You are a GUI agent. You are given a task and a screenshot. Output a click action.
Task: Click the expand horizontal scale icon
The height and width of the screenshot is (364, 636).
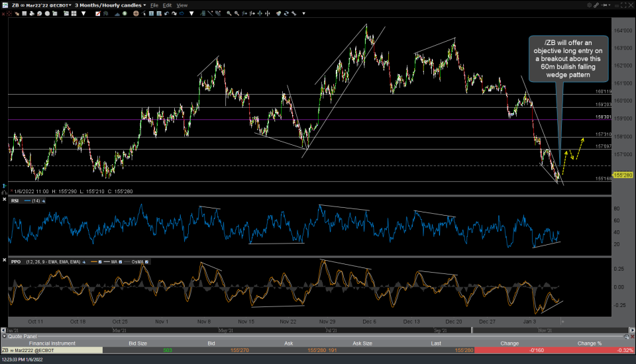coord(260,13)
